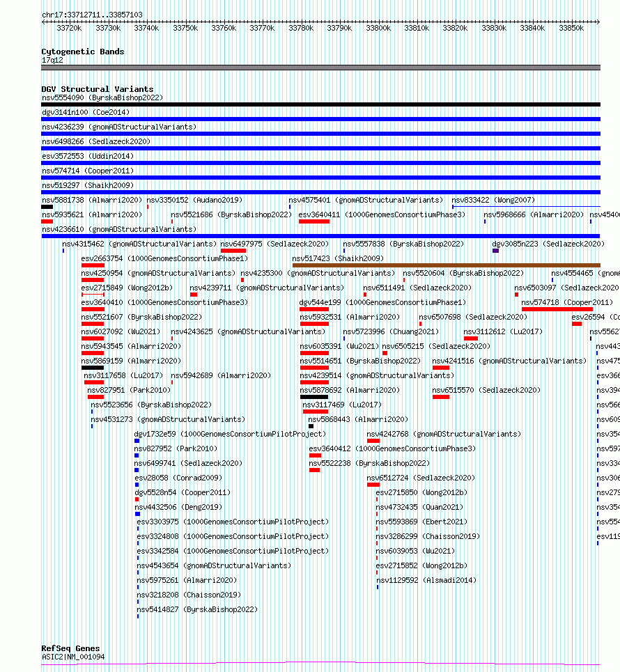Click dgv1732e59 (1000GenomesConsortiumPilotProject) label

[x=231, y=434]
